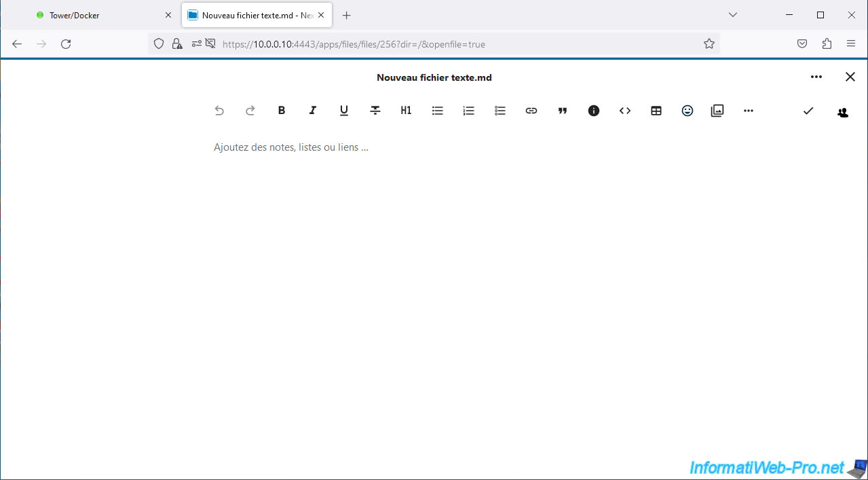
Task: Switch to the Tower/Docker tab
Action: pos(95,15)
